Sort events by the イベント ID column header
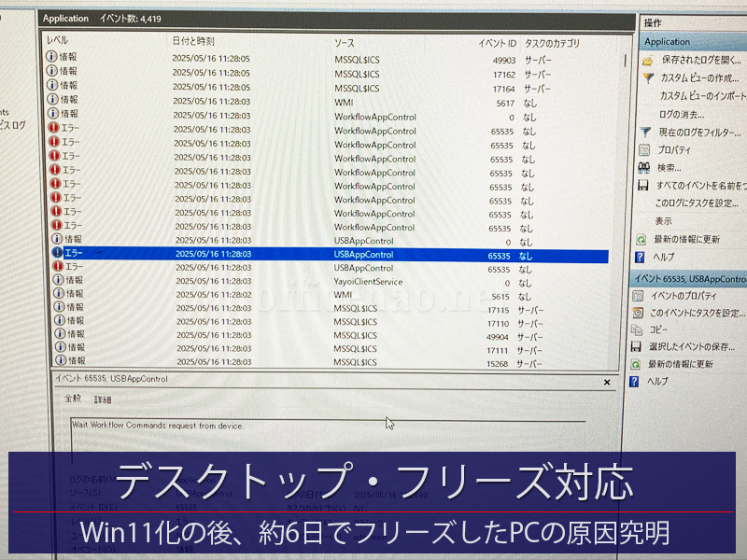 click(x=497, y=44)
